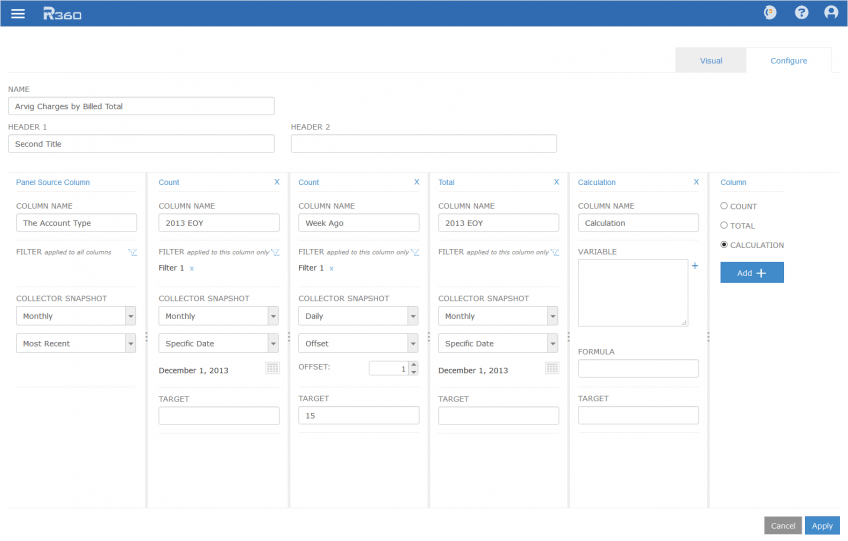This screenshot has height=541, width=848.
Task: Add a variable with the plus icon
Action: point(695,266)
